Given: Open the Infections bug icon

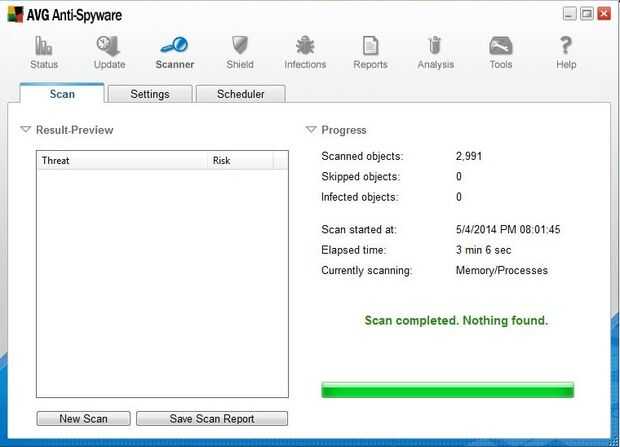Looking at the screenshot, I should tap(305, 45).
